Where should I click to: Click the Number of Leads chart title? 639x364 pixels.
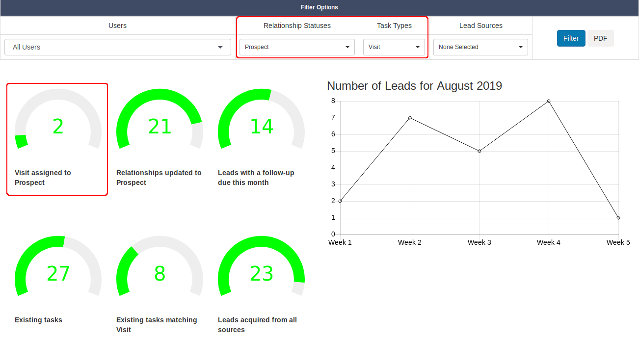tap(415, 86)
